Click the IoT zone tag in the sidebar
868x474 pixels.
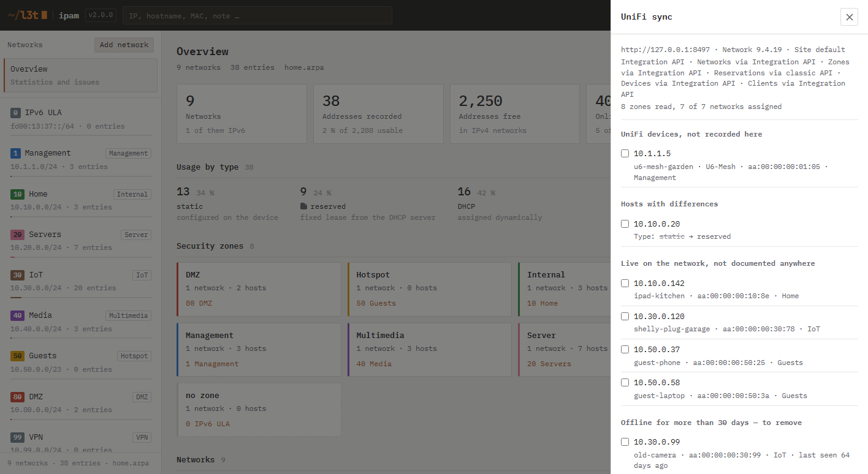point(142,275)
